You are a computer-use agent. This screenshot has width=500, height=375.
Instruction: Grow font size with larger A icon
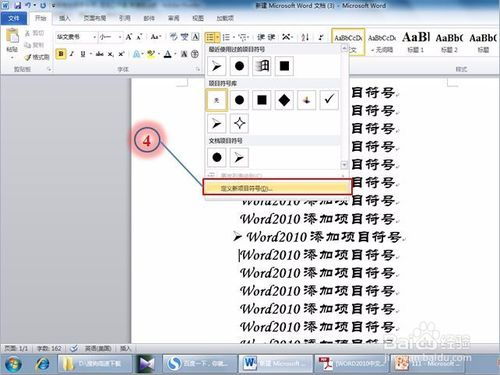pos(129,37)
